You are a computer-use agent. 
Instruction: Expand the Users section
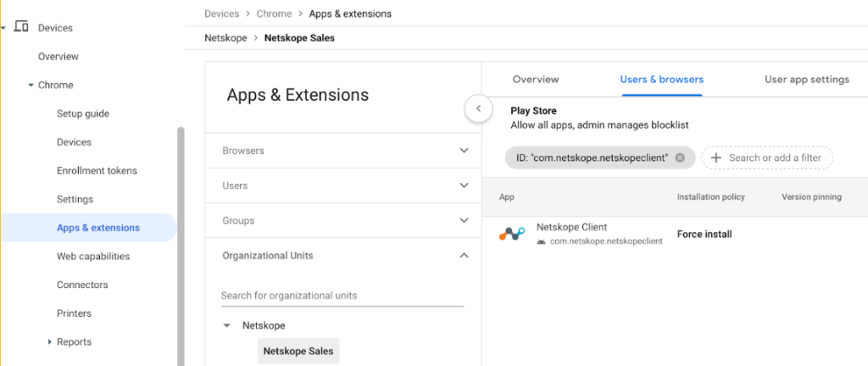(465, 186)
